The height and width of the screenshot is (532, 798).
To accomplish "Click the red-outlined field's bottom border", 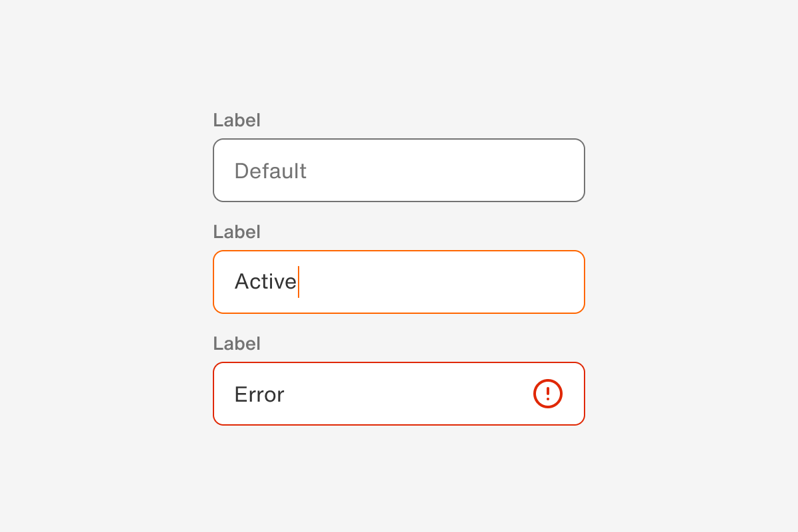I will point(399,424).
